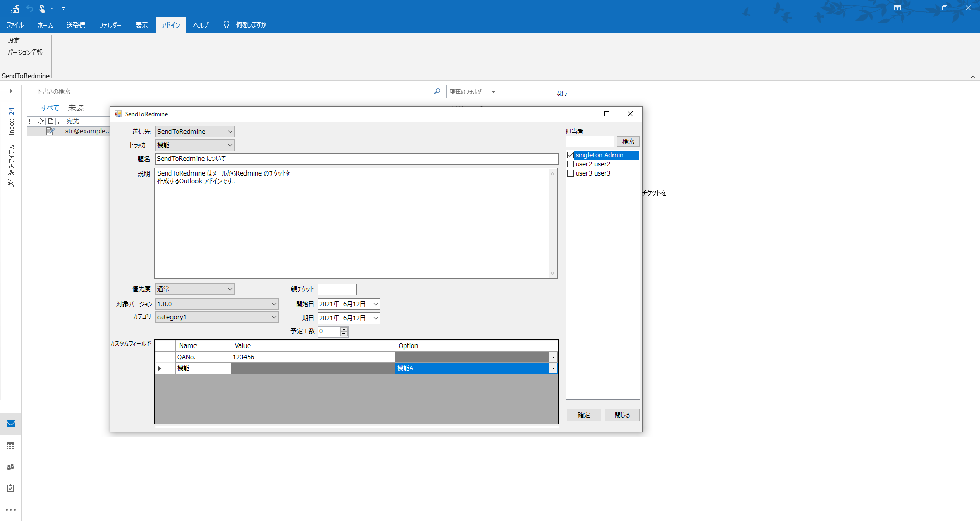Open the Tasks view icon in sidebar

pos(11,488)
